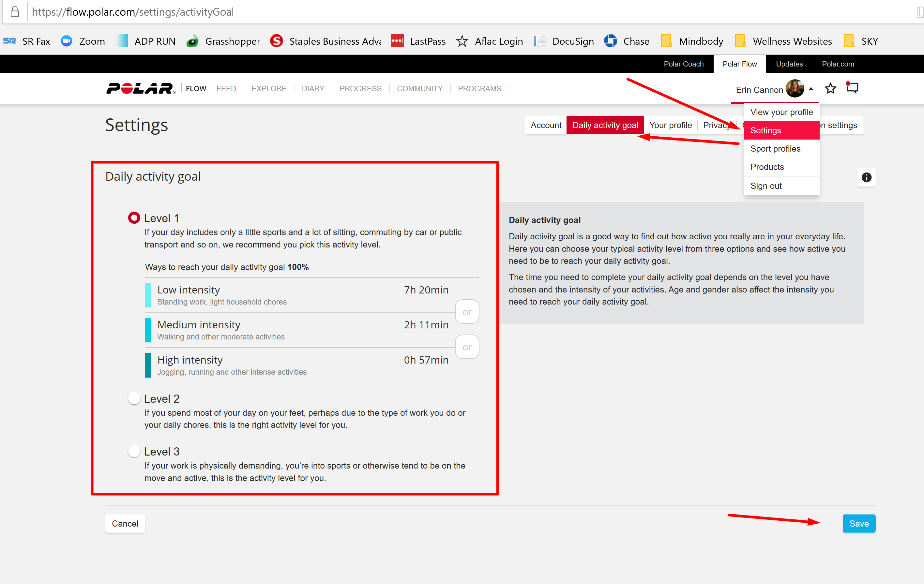Choose Sport profiles from user menu
Image resolution: width=924 pixels, height=584 pixels.
point(775,149)
